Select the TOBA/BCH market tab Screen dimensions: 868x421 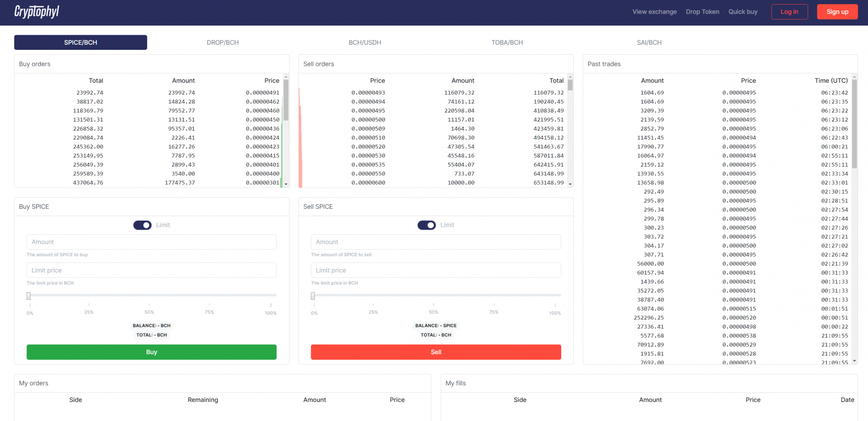click(507, 43)
